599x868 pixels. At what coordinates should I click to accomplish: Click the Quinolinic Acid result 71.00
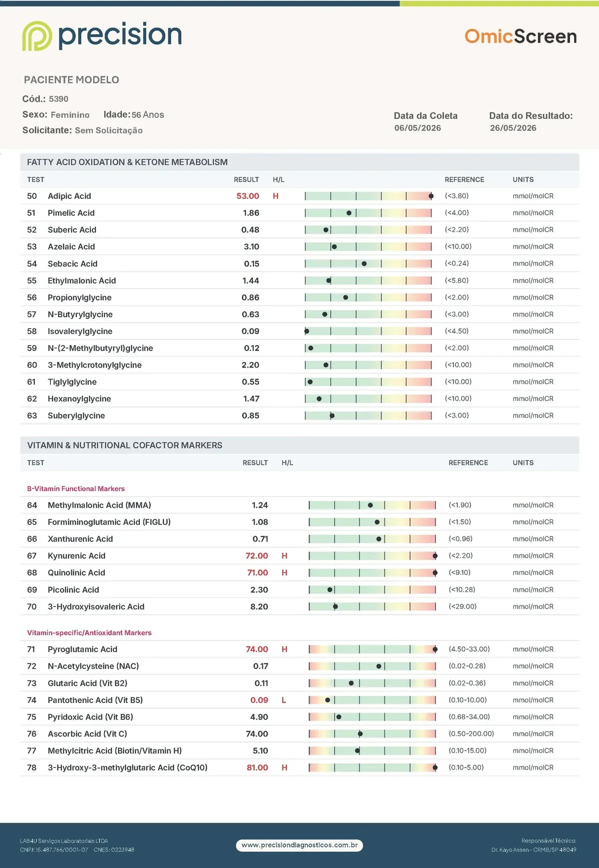(x=258, y=573)
